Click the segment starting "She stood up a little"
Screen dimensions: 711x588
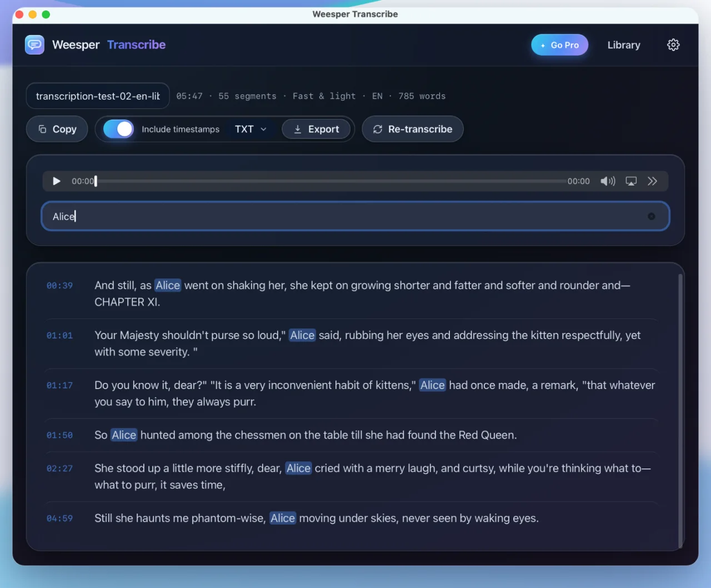(373, 476)
